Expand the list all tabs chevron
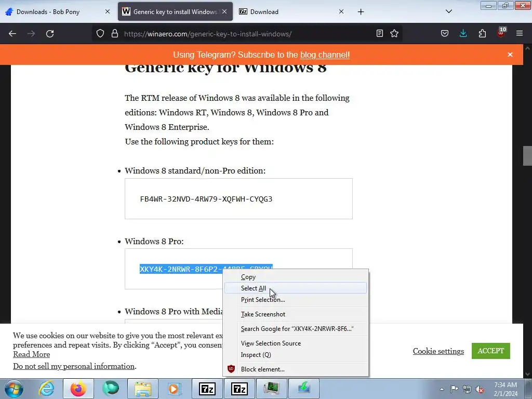Screen dimensions: 532x399 (x=448, y=11)
